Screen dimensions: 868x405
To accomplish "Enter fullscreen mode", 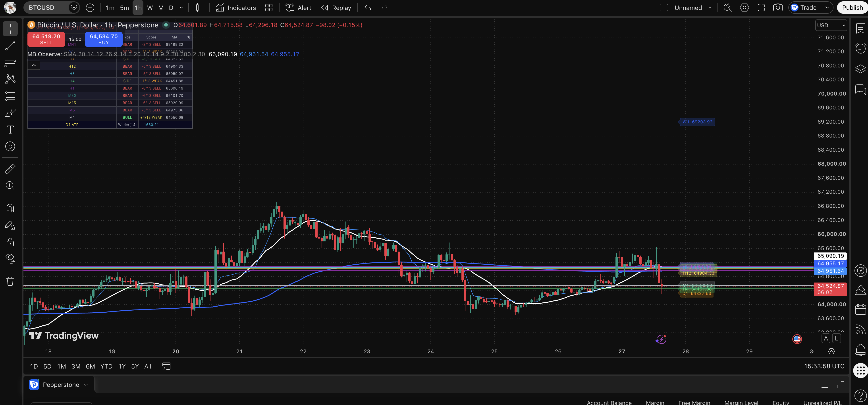I will pos(761,8).
